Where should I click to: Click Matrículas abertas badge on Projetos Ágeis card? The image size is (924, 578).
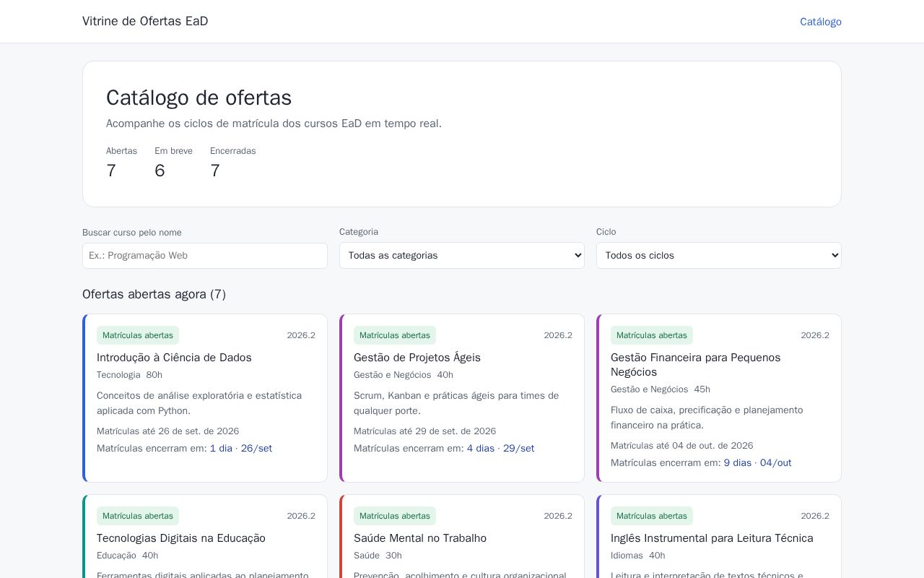pos(395,335)
